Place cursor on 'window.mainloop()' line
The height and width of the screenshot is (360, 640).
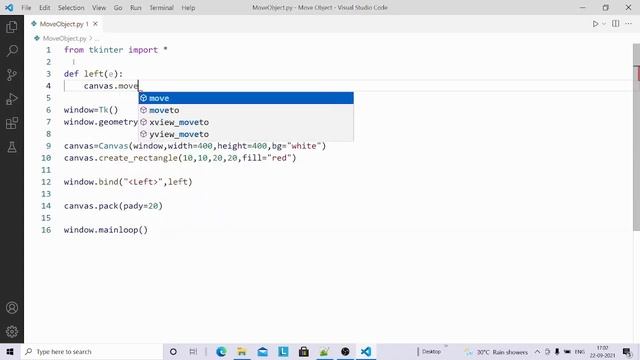pyautogui.click(x=106, y=230)
